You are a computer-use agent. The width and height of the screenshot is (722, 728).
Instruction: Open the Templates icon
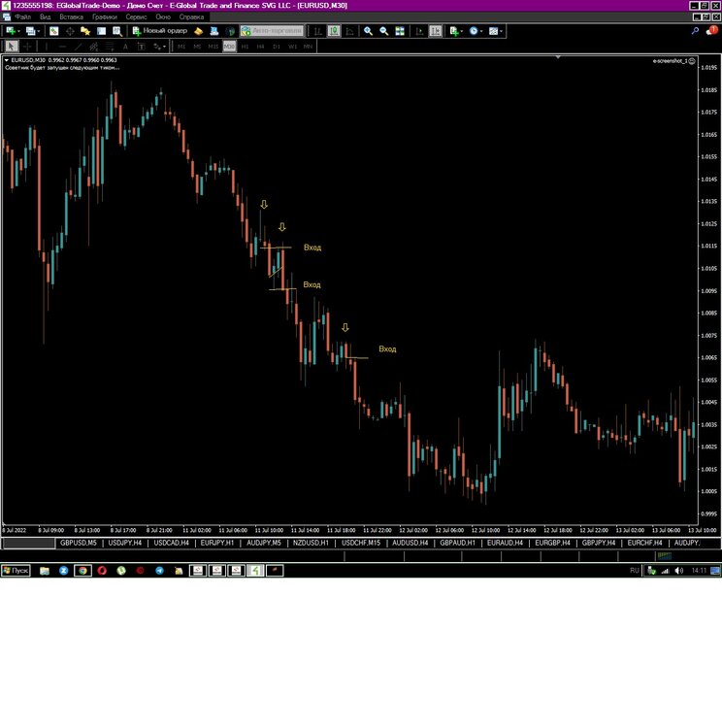tap(494, 31)
